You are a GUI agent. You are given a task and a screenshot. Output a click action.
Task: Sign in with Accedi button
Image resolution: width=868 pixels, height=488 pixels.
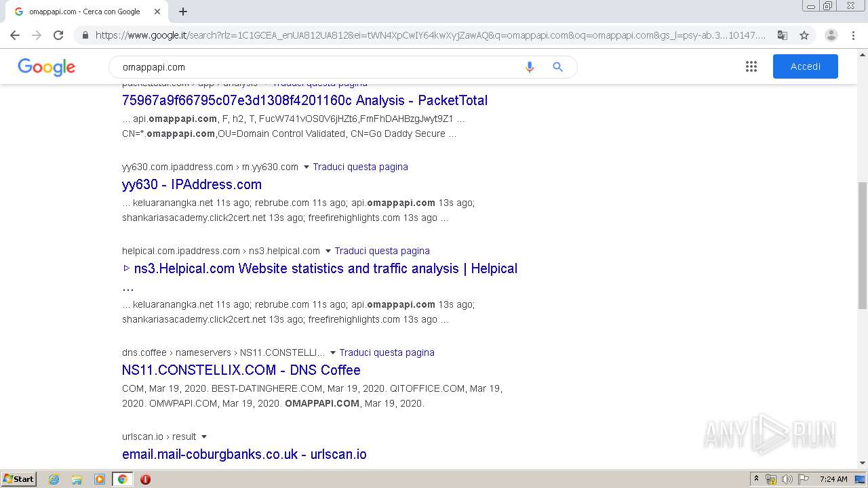tap(806, 66)
